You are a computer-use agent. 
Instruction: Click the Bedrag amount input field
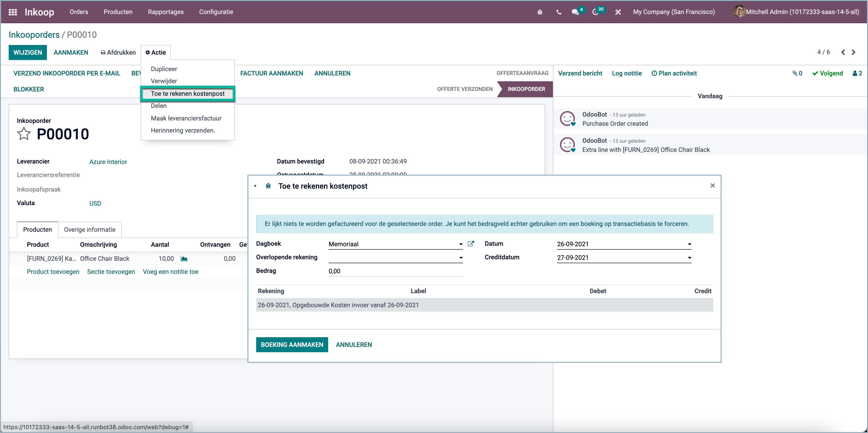point(395,271)
